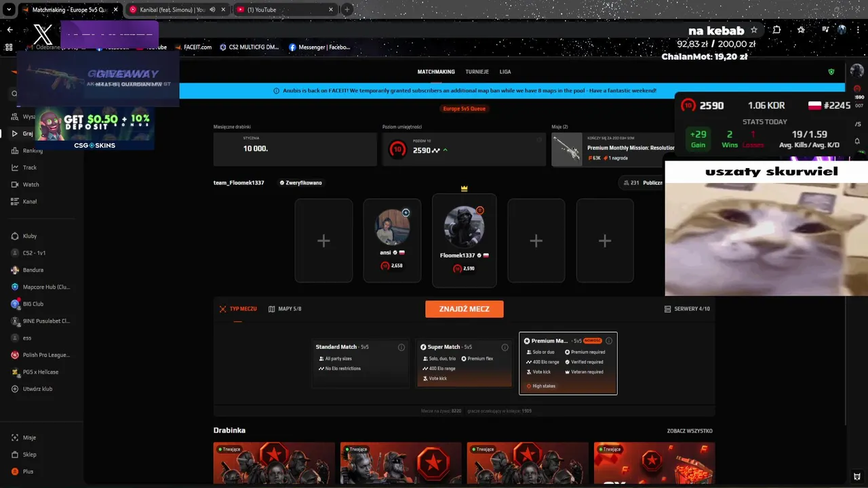Open the Mapy 5/8 tab

(x=285, y=309)
